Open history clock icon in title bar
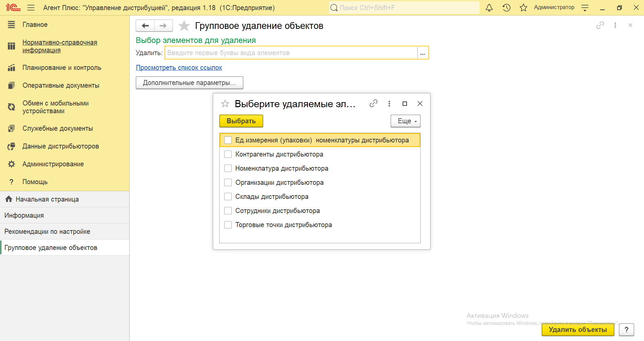644x341 pixels. click(506, 8)
